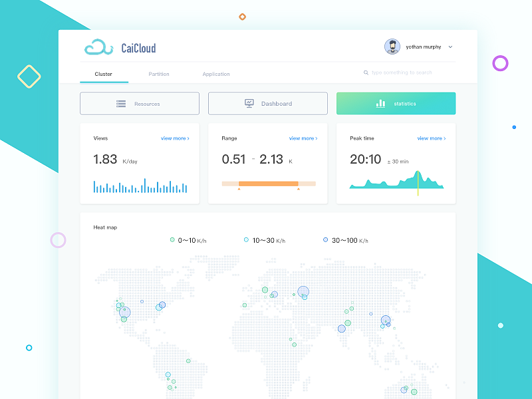Switch to the Application tab

[216, 74]
